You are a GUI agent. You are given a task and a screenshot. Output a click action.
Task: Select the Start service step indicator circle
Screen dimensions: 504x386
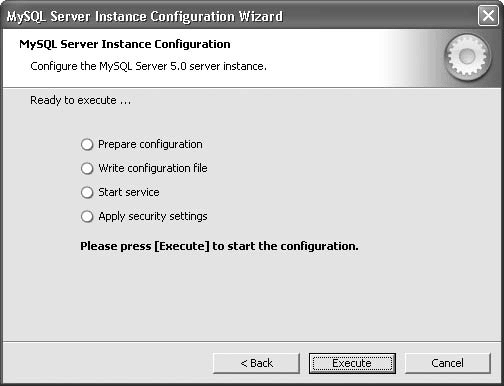[x=87, y=192]
